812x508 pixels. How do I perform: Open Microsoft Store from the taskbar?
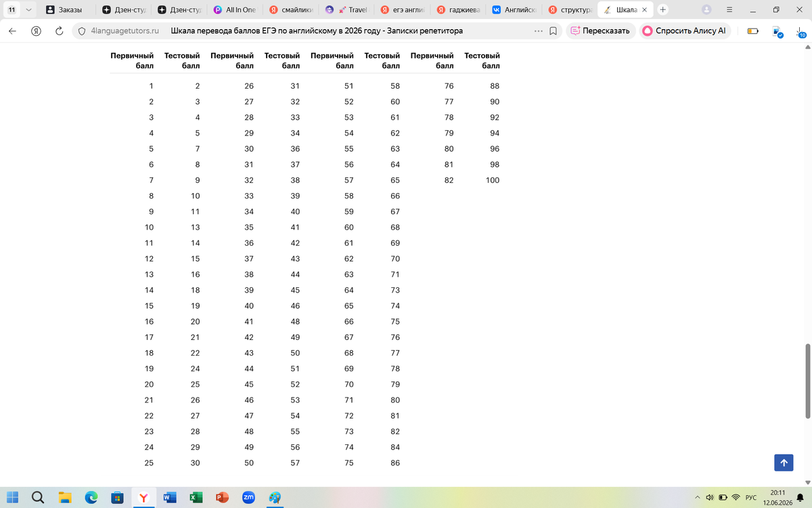[117, 497]
